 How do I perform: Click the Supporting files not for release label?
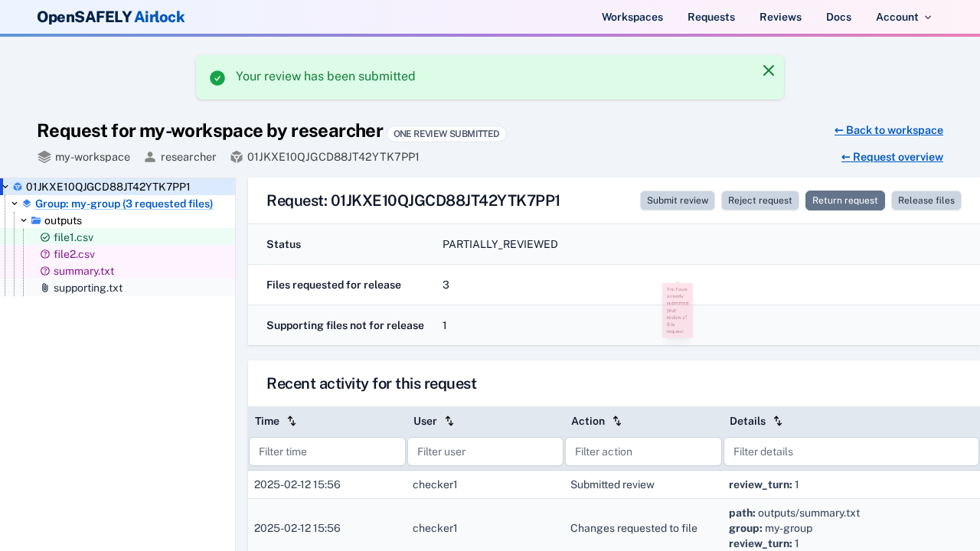tap(345, 325)
